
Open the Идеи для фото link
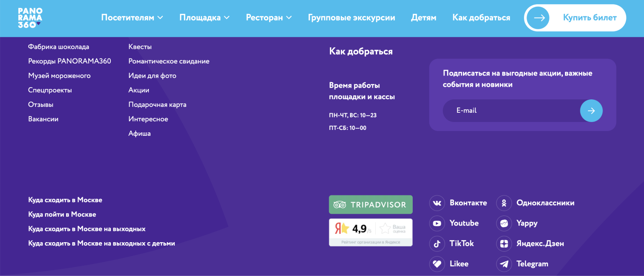[x=152, y=76]
